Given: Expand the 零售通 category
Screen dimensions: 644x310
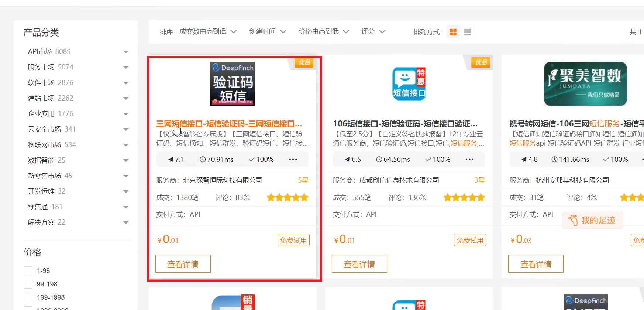Looking at the screenshot, I should pyautogui.click(x=126, y=207).
